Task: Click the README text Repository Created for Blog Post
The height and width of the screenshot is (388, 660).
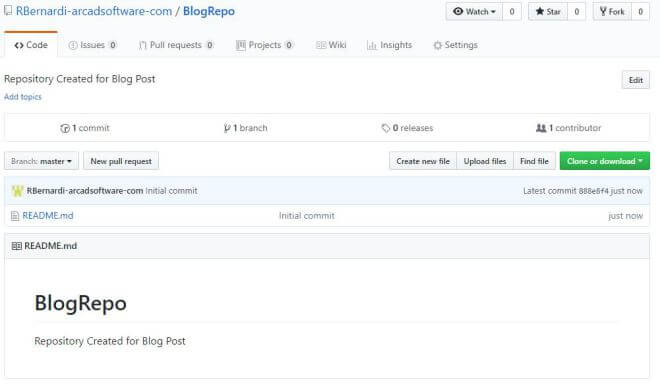Action: [x=110, y=341]
